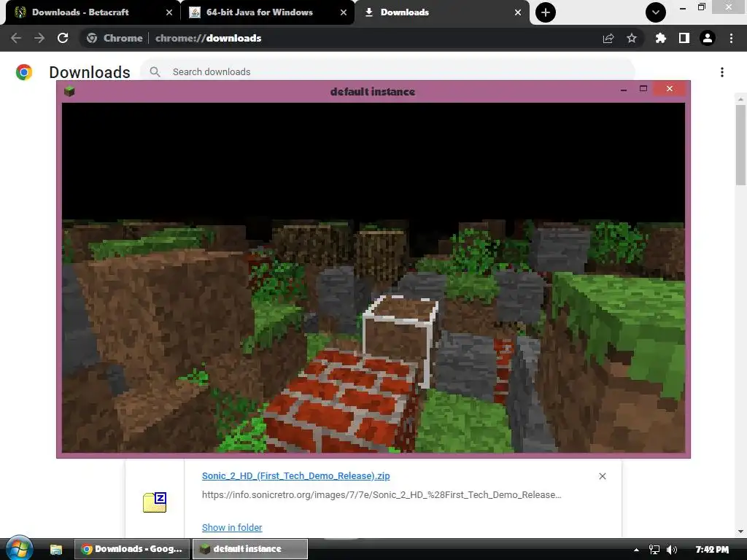Click the zip file icon

pyautogui.click(x=155, y=502)
